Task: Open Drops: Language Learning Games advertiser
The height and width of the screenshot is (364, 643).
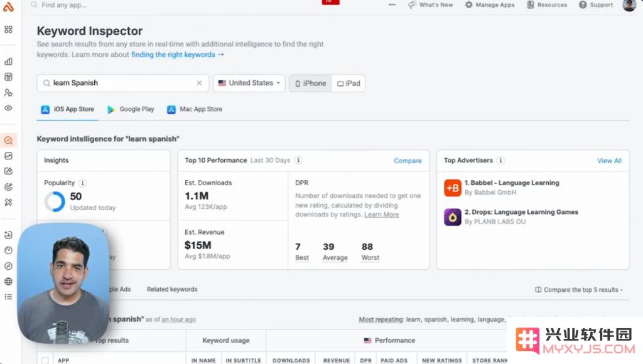Action: pos(521,212)
